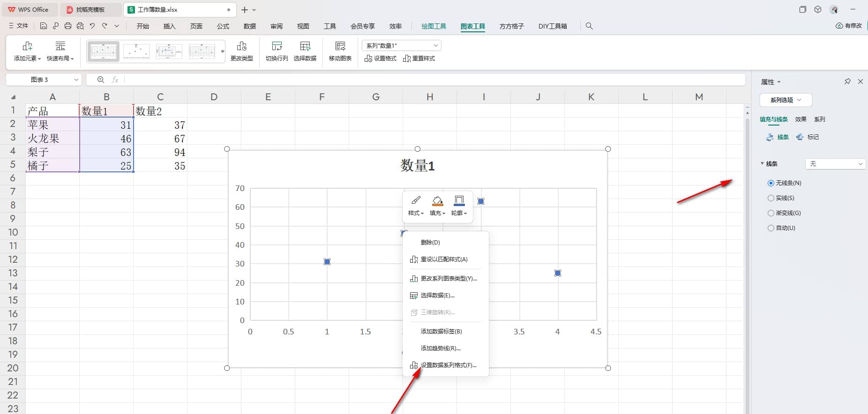This screenshot has width=868, height=414.
Task: Select the first chart style thumbnail
Action: [103, 52]
